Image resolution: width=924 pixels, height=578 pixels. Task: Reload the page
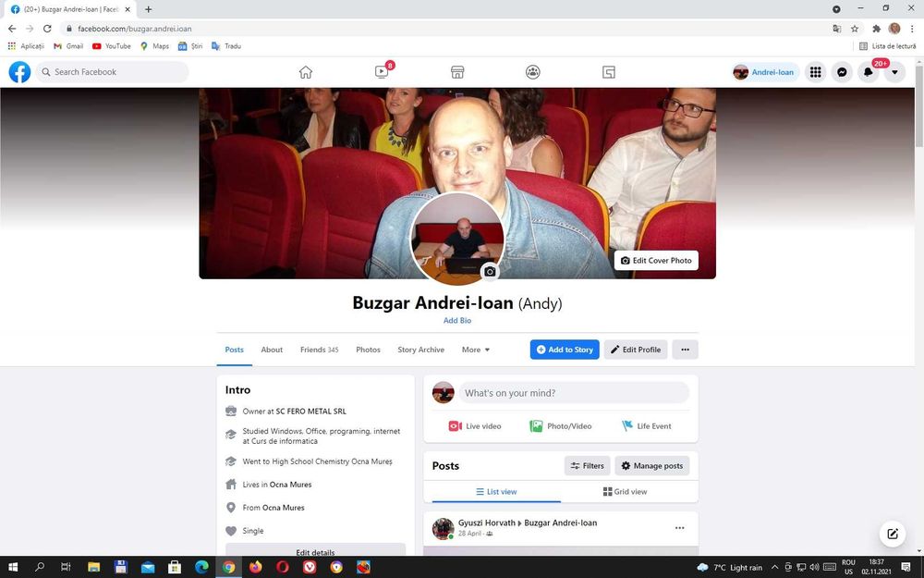click(x=47, y=29)
